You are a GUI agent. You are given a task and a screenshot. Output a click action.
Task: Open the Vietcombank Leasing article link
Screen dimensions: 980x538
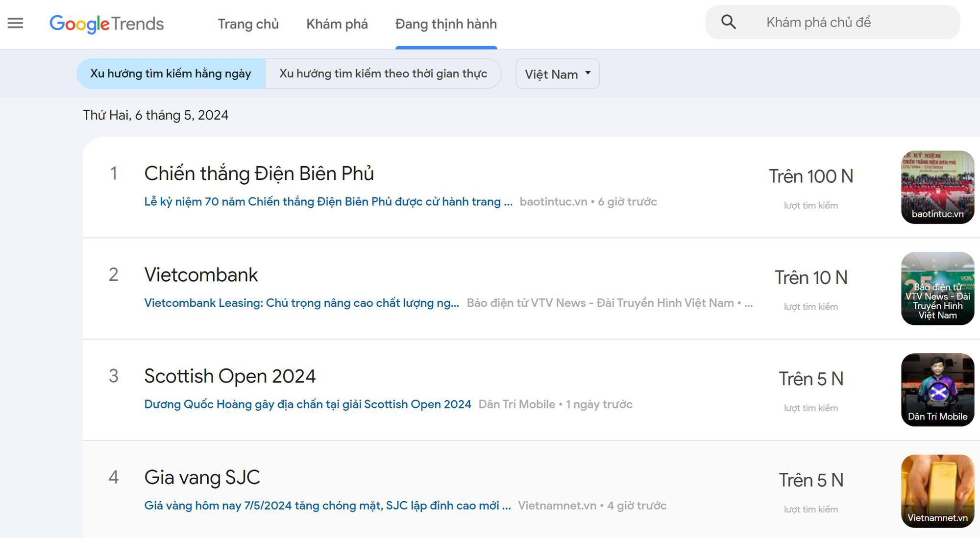tap(302, 303)
